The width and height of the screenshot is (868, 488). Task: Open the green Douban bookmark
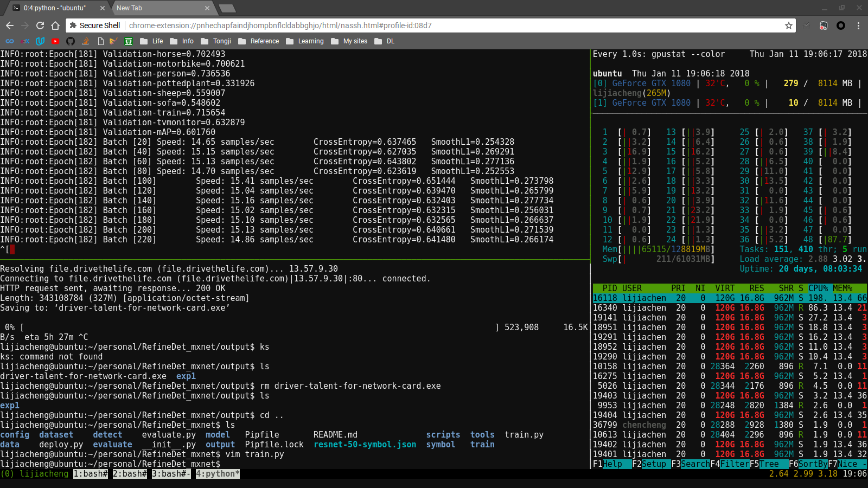[129, 41]
